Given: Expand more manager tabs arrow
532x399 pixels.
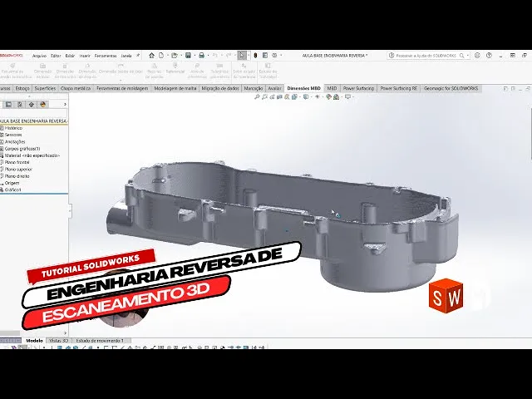Looking at the screenshot, I should [x=65, y=105].
